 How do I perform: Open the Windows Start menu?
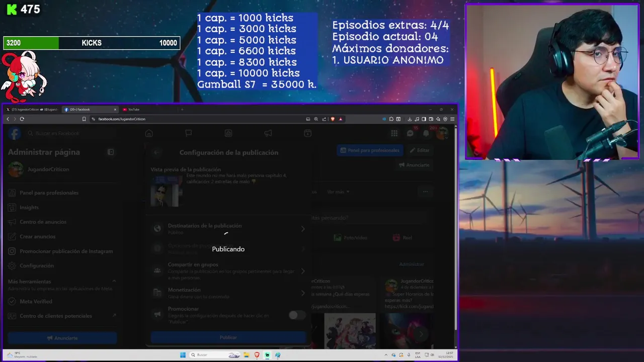click(x=183, y=355)
